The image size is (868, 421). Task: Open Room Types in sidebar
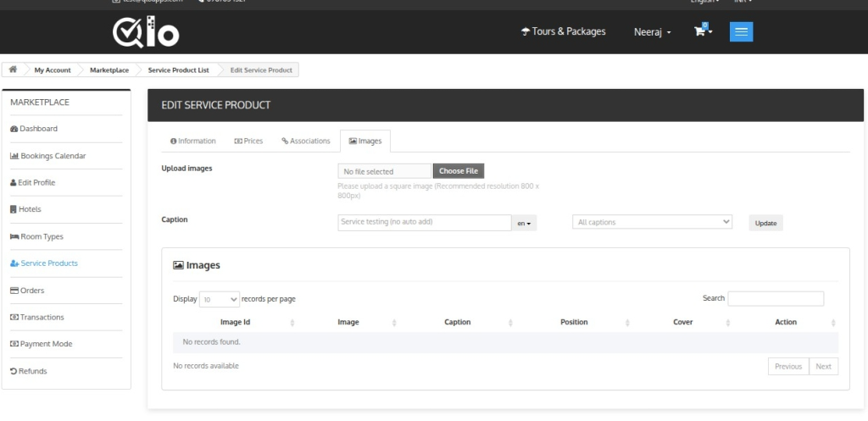tap(36, 237)
